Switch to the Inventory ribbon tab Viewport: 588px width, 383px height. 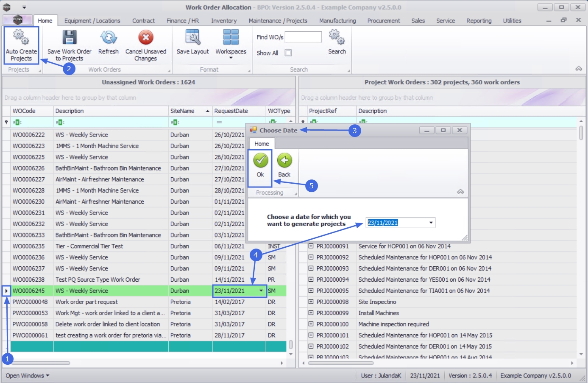(x=224, y=21)
